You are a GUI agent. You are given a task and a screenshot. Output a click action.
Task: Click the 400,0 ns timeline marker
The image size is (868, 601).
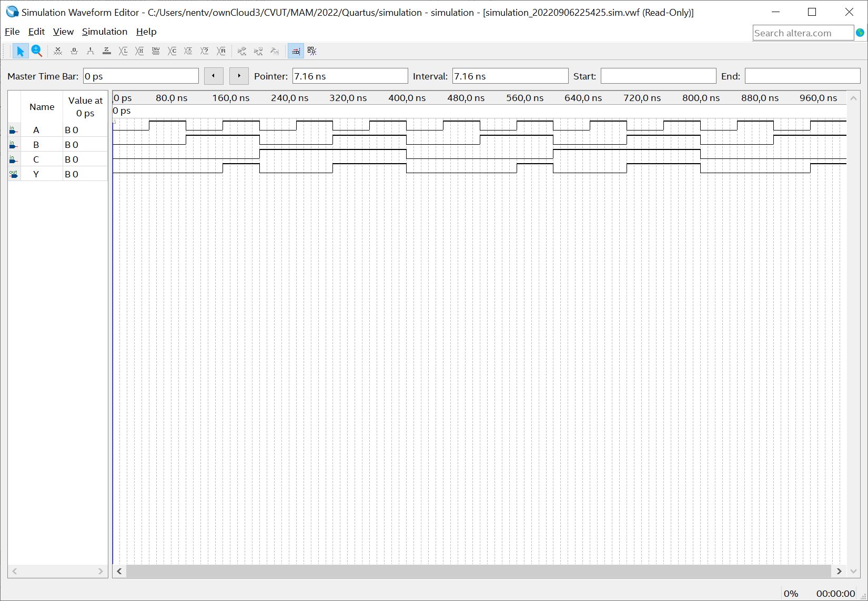[x=407, y=98]
